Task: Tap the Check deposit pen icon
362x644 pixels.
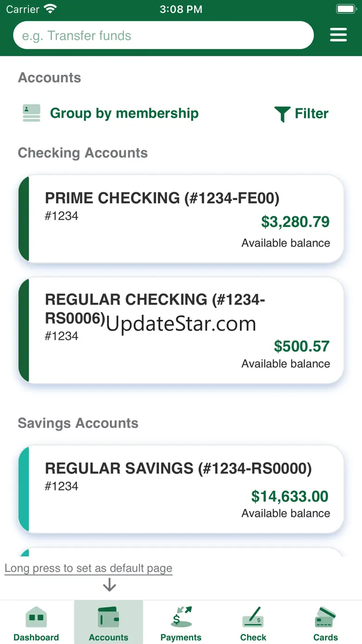Action: pyautogui.click(x=253, y=617)
